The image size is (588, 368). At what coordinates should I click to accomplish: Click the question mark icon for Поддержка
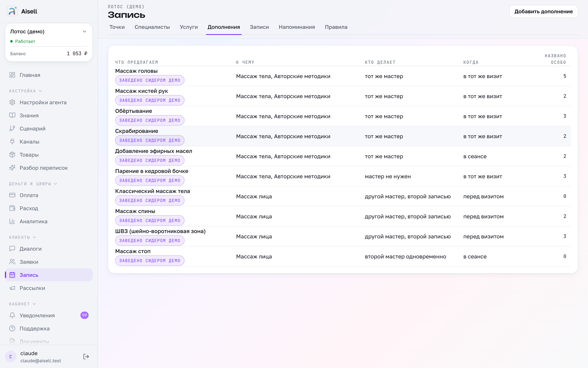(12, 329)
